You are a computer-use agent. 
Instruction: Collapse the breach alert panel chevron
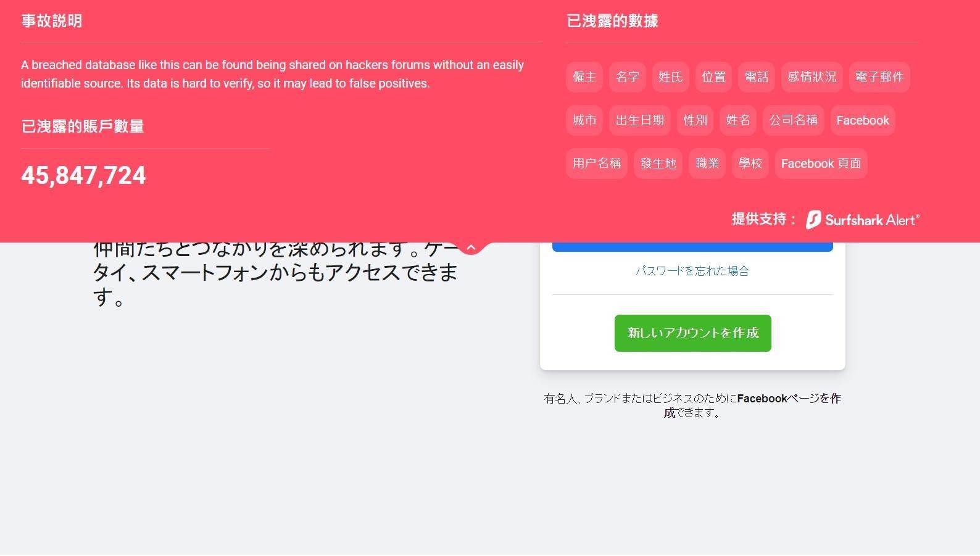point(471,247)
